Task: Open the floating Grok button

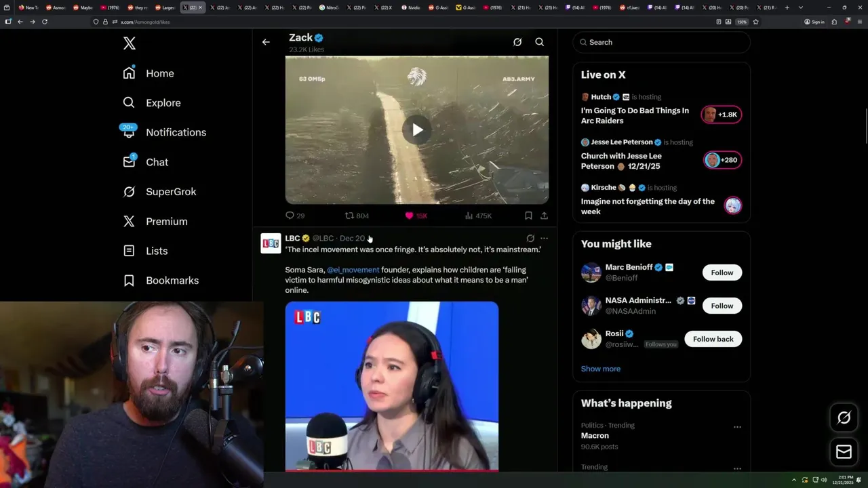Action: [844, 418]
